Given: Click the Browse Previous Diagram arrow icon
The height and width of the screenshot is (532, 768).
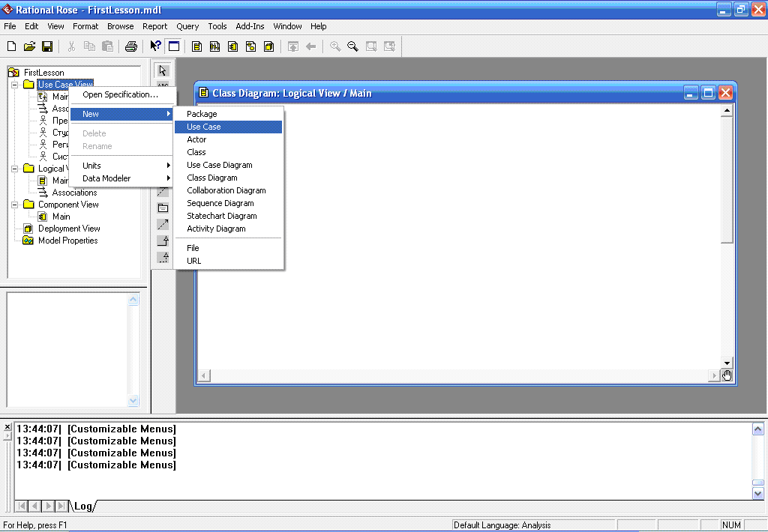Looking at the screenshot, I should click(310, 46).
